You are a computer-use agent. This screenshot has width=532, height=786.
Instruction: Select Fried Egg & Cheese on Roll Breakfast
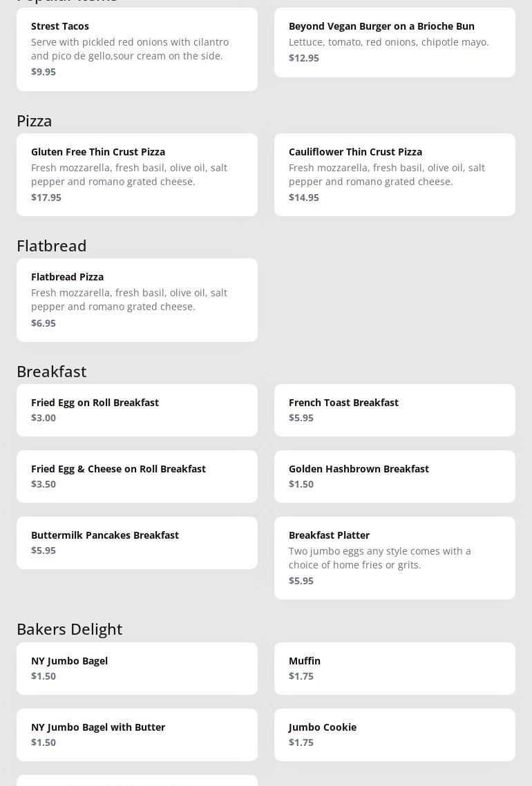(x=137, y=477)
